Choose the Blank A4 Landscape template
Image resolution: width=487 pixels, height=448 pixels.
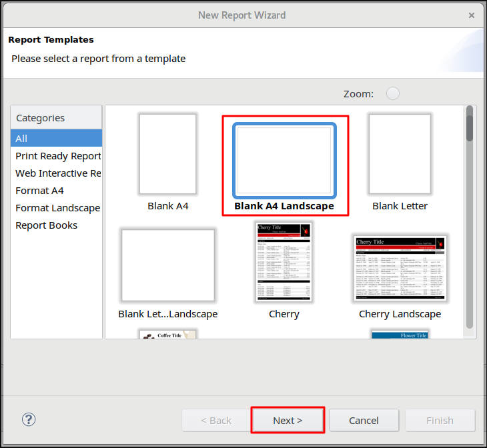click(x=284, y=161)
